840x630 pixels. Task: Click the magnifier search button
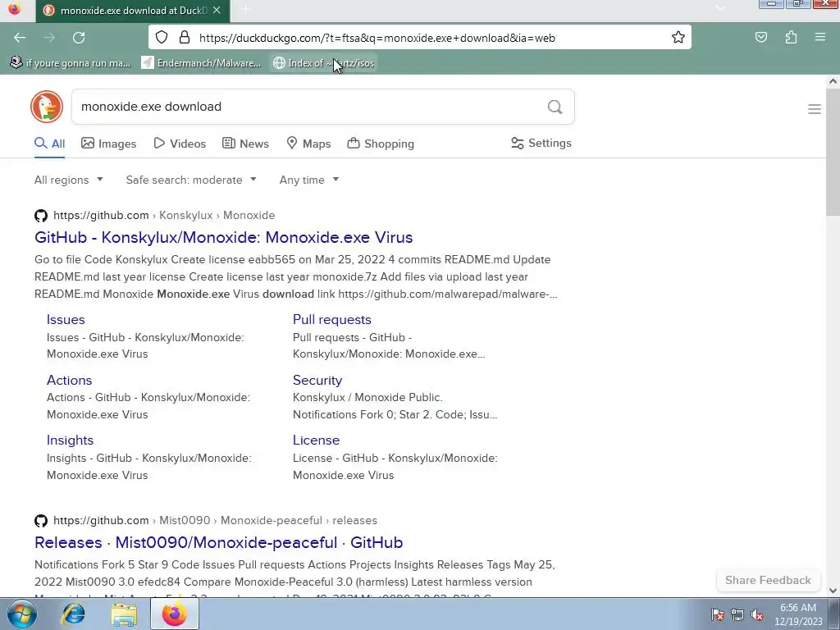click(555, 107)
